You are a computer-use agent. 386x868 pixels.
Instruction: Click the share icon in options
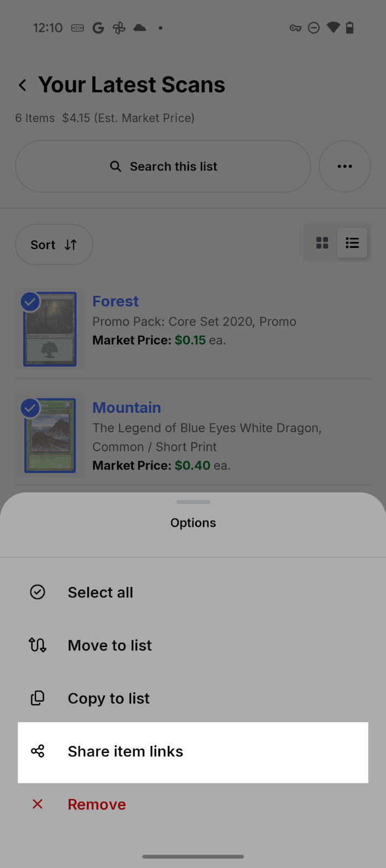click(37, 751)
